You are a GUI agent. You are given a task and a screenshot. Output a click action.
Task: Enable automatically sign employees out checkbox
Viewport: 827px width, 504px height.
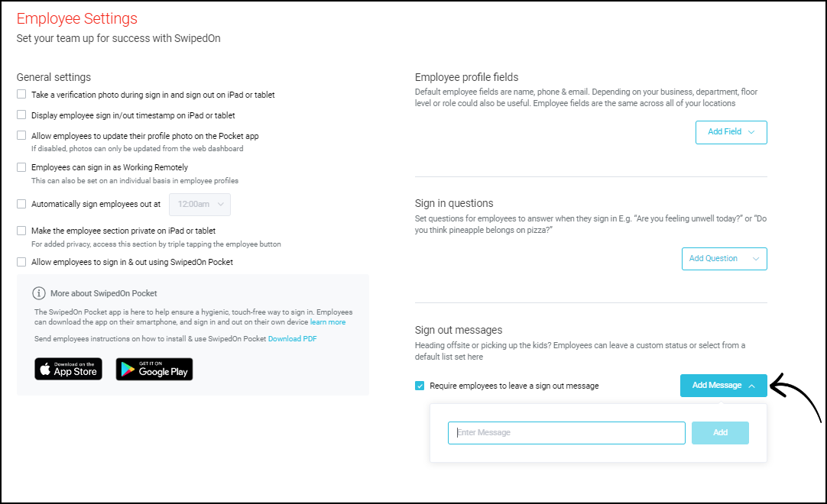point(21,203)
